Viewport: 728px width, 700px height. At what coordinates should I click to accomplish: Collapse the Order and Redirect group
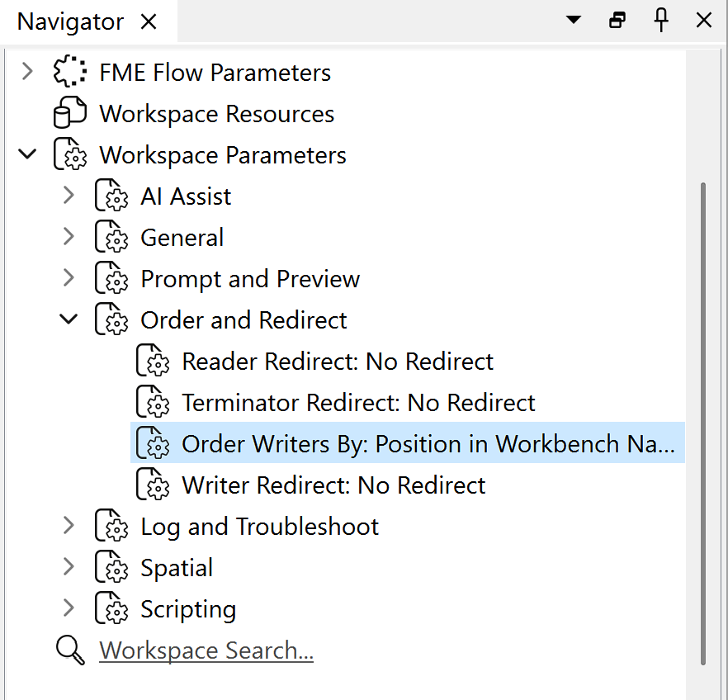69,319
